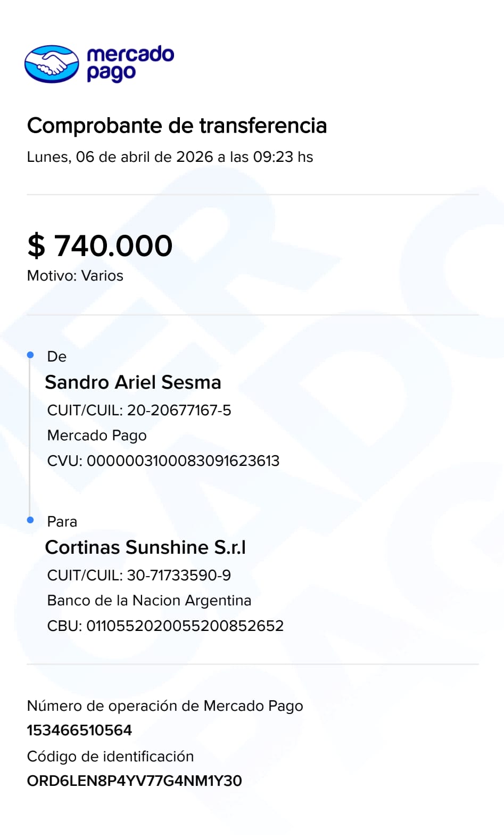Click the Mercado Pago handshake logo icon

(x=52, y=64)
